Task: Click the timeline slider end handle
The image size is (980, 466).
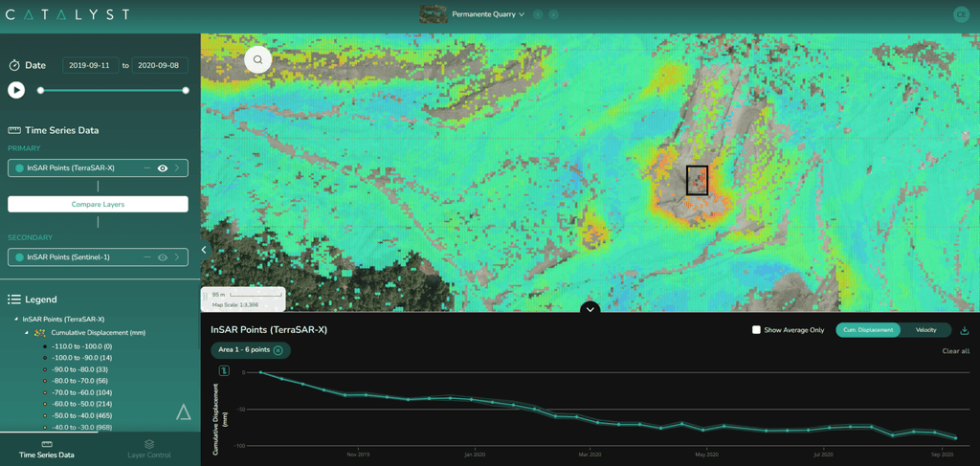Action: click(186, 91)
